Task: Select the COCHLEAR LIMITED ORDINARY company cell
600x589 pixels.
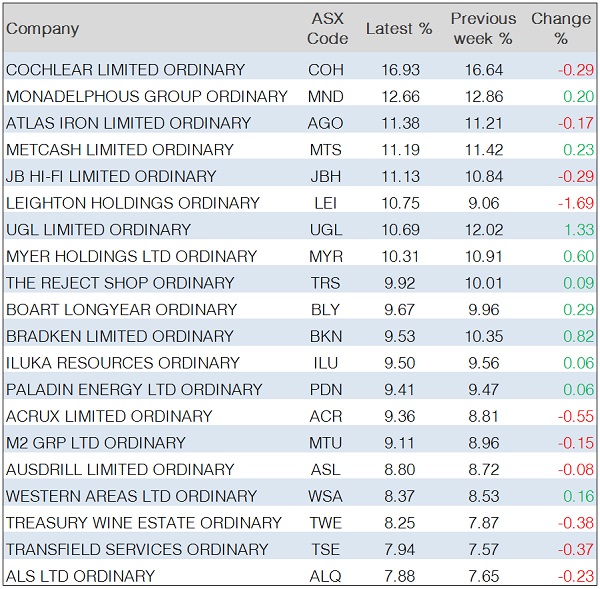Action: [125, 70]
